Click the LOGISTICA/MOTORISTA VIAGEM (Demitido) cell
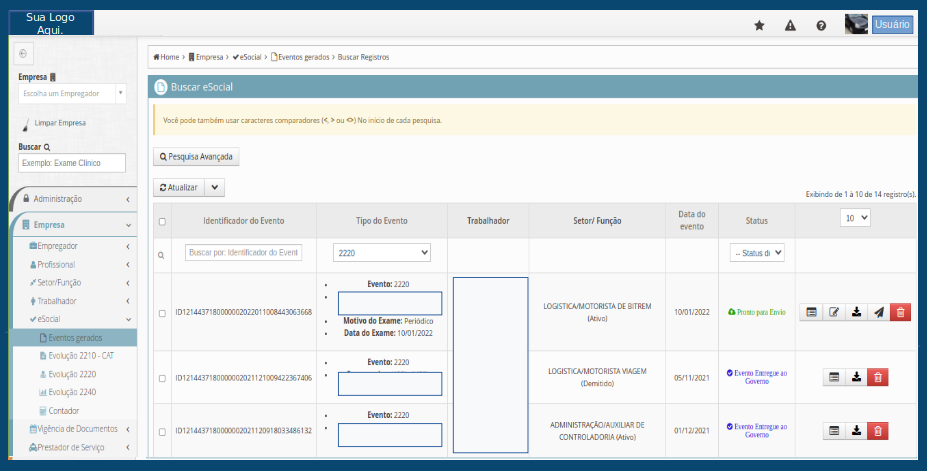This screenshot has width=927, height=471. (x=597, y=377)
